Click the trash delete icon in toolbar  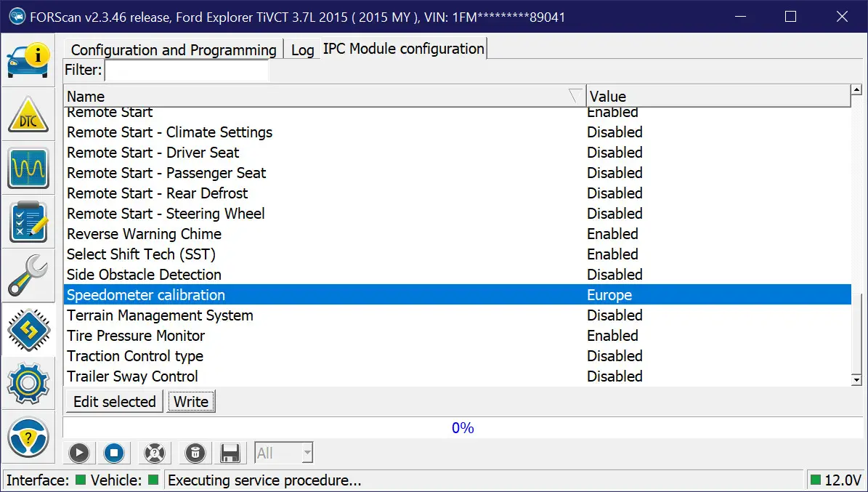195,453
